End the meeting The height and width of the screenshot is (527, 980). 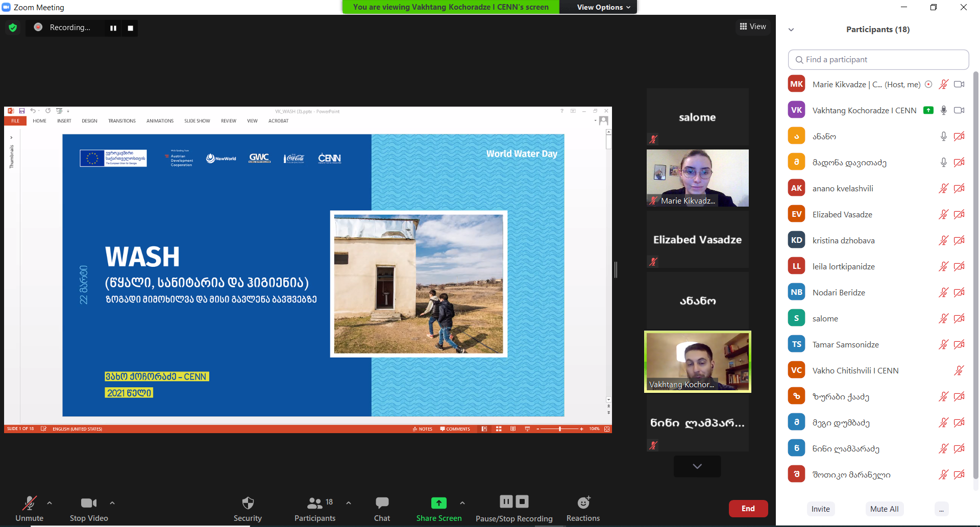[748, 509]
